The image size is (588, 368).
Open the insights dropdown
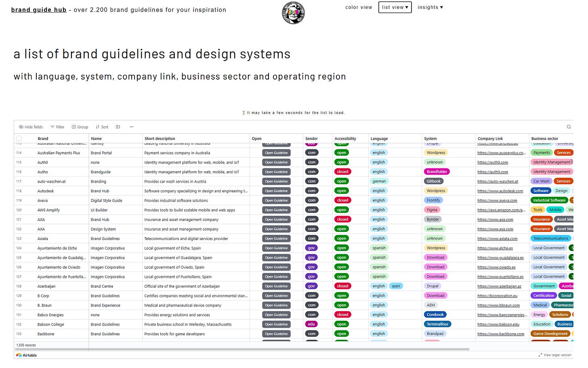430,7
